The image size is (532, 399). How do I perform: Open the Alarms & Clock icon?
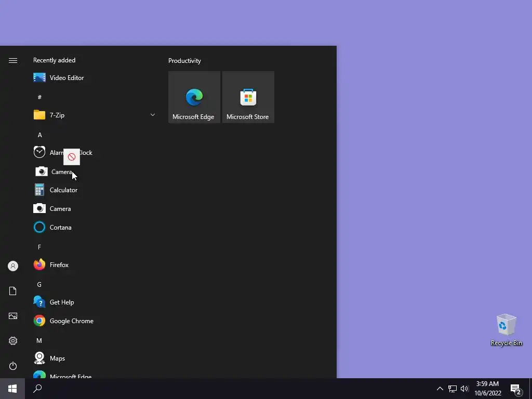coord(39,152)
